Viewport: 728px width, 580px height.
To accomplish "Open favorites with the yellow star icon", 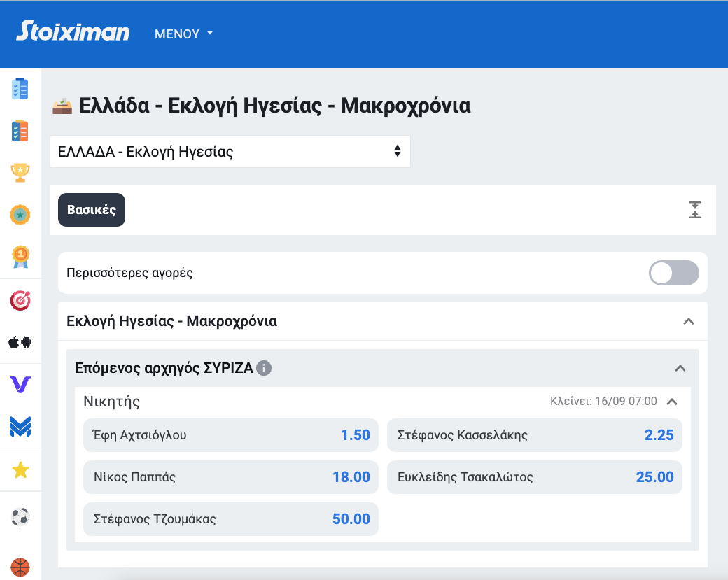I will [20, 471].
